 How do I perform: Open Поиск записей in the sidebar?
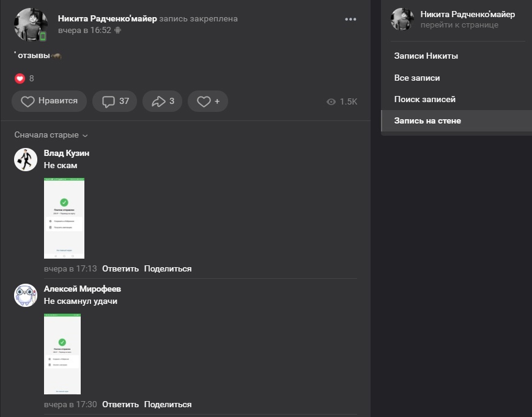pos(424,100)
